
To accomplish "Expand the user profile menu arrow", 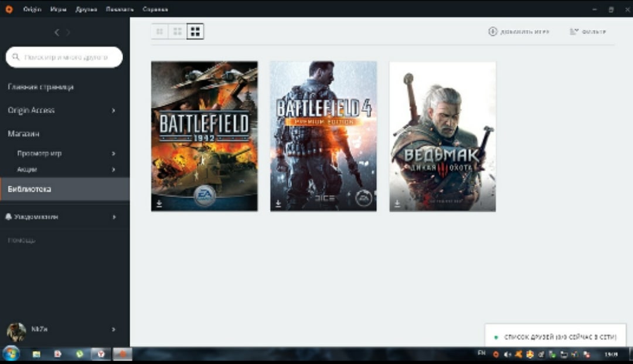I will click(x=114, y=329).
